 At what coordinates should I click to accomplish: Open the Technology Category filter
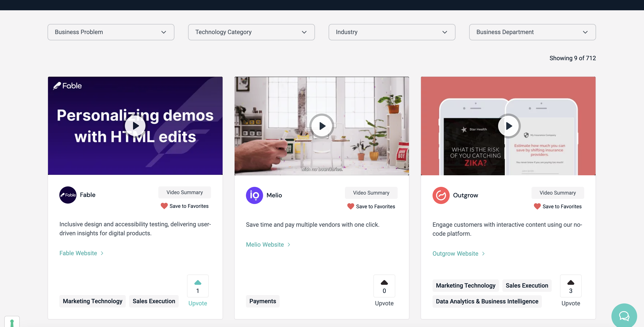tap(251, 32)
